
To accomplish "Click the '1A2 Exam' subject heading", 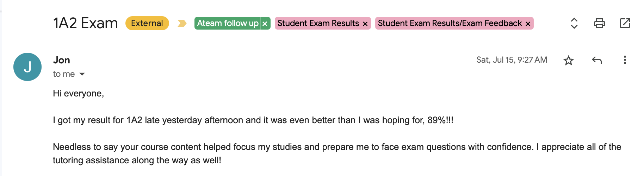I will pos(86,23).
